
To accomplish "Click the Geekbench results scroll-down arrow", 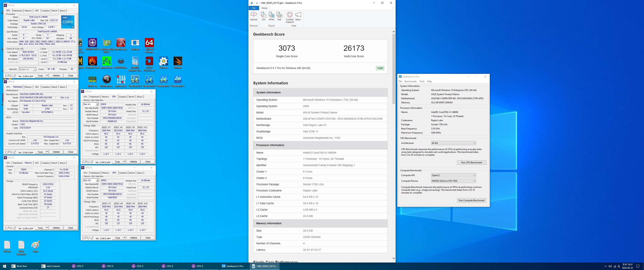I will point(394,258).
